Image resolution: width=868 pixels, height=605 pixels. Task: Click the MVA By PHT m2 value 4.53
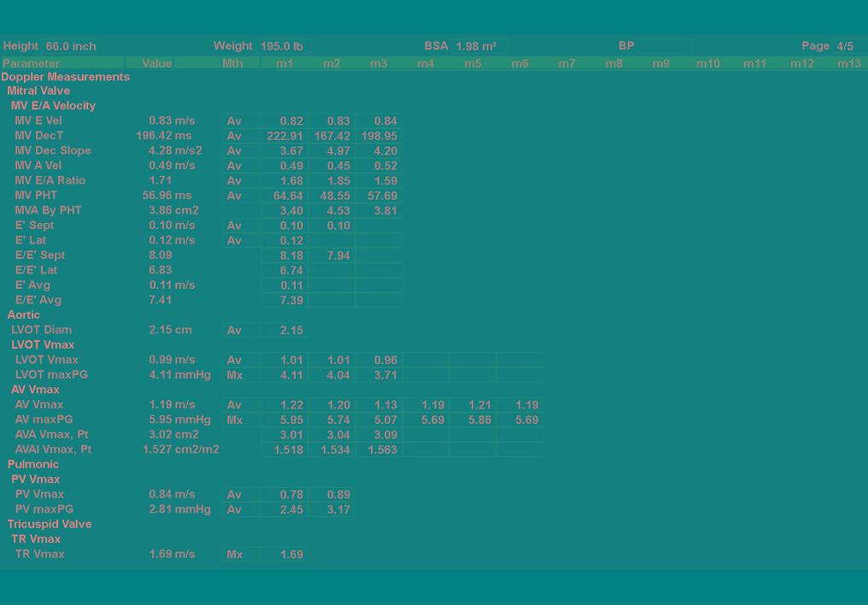[x=331, y=211]
